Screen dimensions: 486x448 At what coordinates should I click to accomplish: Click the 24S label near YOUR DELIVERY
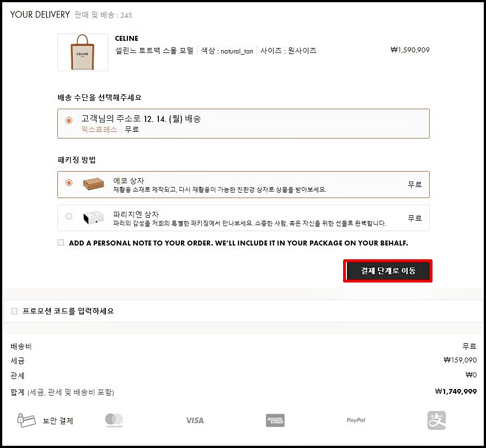tap(127, 15)
